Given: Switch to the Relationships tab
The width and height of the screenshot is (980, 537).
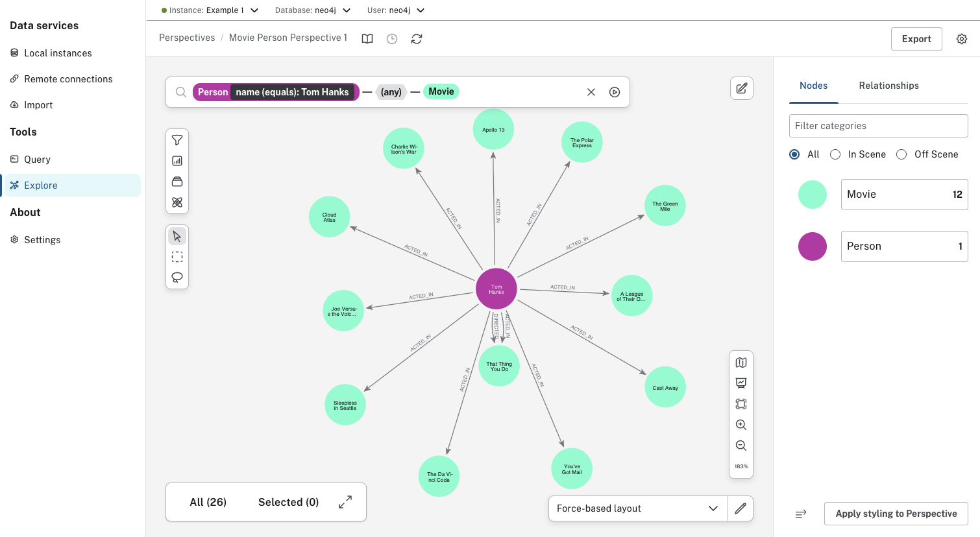Looking at the screenshot, I should click(888, 86).
